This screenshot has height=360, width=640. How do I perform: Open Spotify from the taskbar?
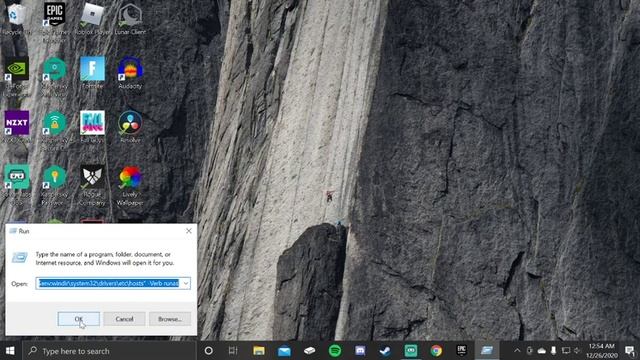coord(335,351)
